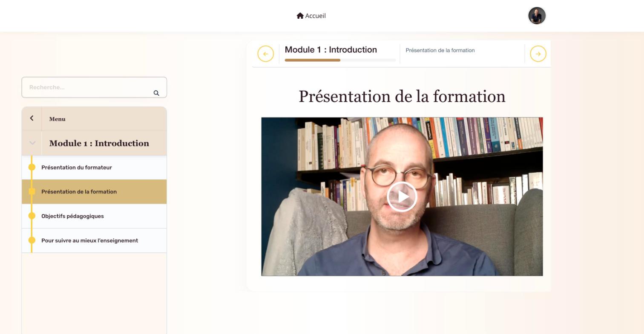
Task: Click the Recherche search field
Action: [94, 87]
